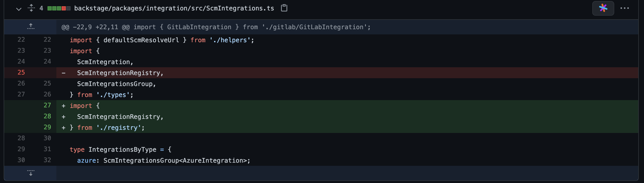Select new line number 28 in the addition
The height and width of the screenshot is (183, 644).
pos(48,116)
